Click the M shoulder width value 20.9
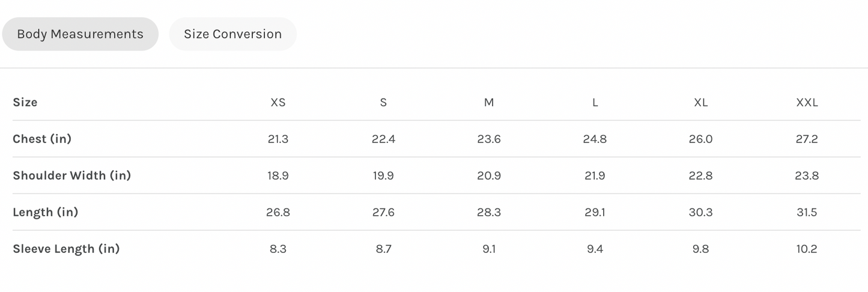Viewport: 868px width, 292px height. pos(489,175)
